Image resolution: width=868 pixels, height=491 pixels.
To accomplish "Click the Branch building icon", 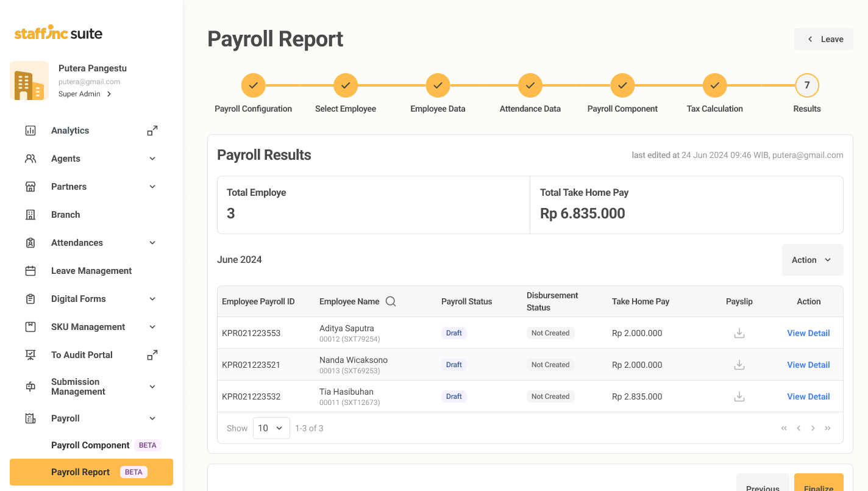I will pos(30,215).
